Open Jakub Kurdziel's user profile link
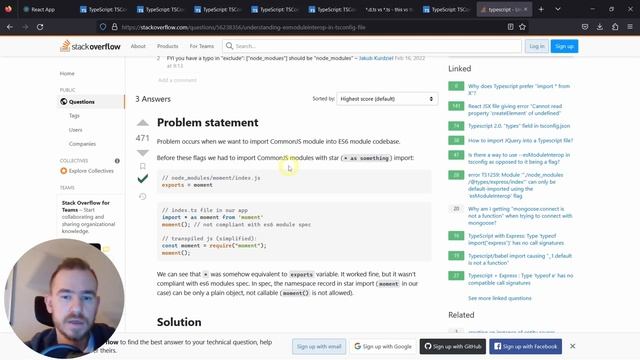The height and width of the screenshot is (360, 640). click(x=376, y=58)
